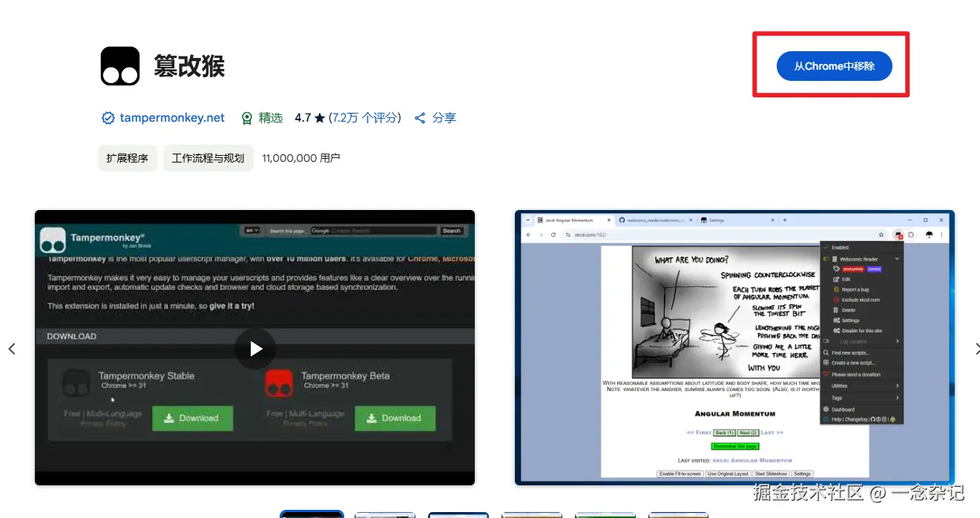Viewport: 980px width, 518px height.
Task: Open the 扩展程序 category chip
Action: point(128,158)
